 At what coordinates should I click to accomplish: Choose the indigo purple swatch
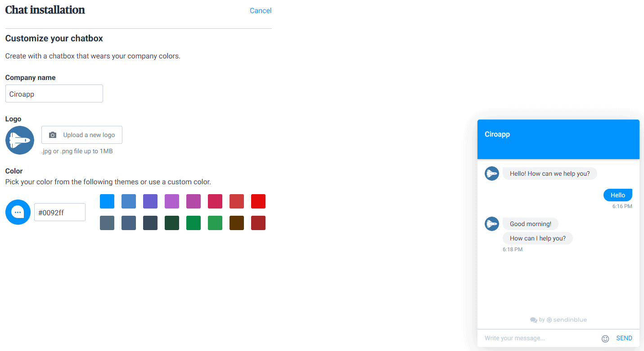point(150,201)
